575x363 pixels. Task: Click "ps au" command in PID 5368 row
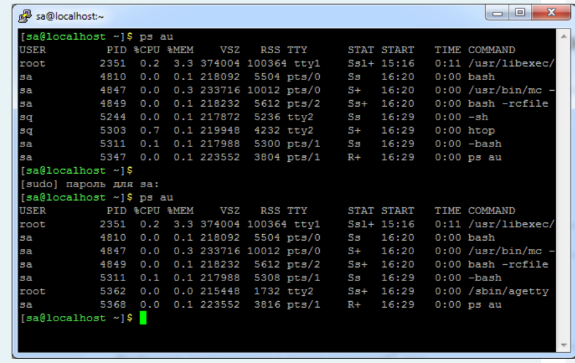coord(485,305)
